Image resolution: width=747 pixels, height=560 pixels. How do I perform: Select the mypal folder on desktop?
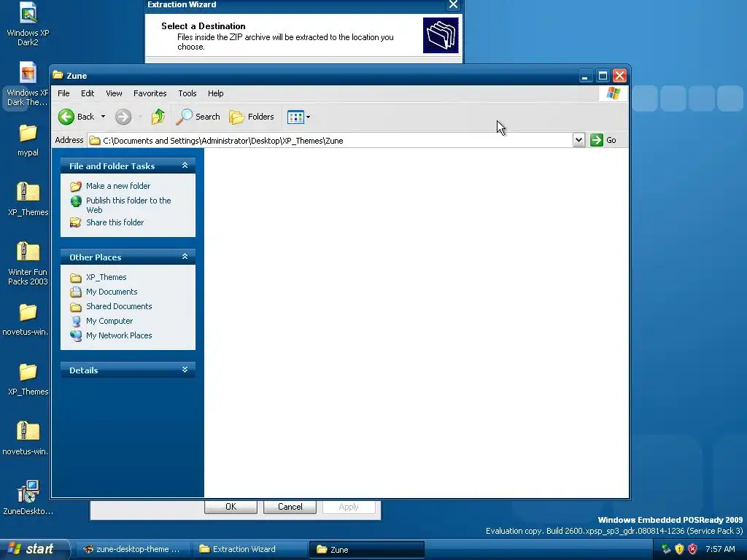28,140
